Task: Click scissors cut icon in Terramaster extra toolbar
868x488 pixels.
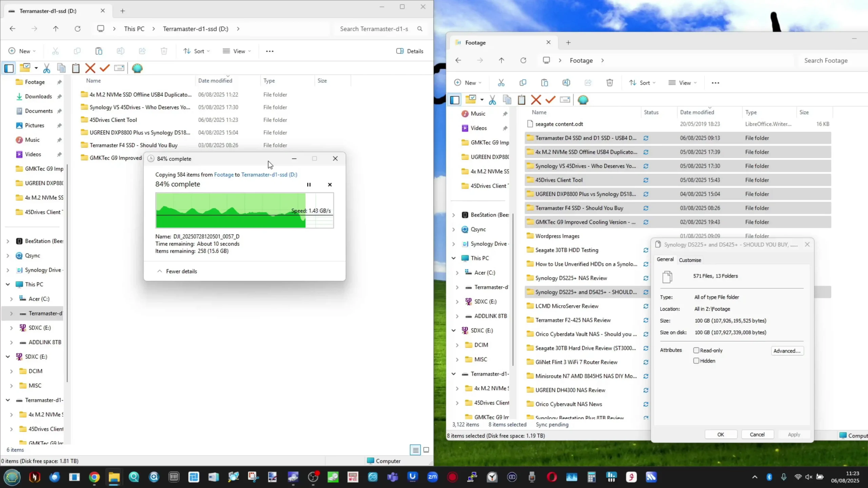Action: click(46, 68)
